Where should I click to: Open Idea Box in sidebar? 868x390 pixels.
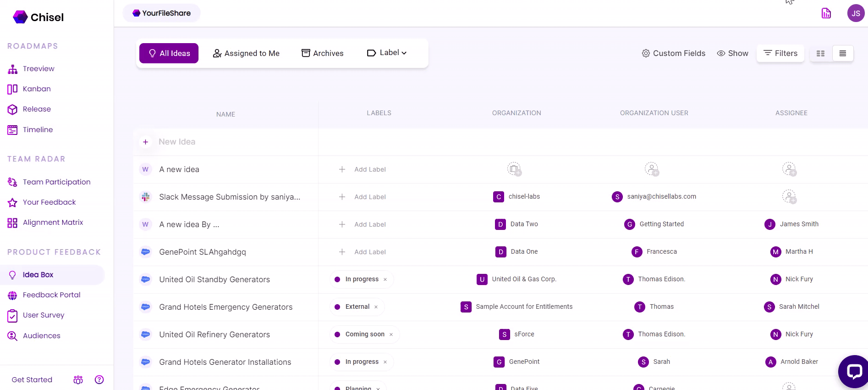click(x=52, y=275)
